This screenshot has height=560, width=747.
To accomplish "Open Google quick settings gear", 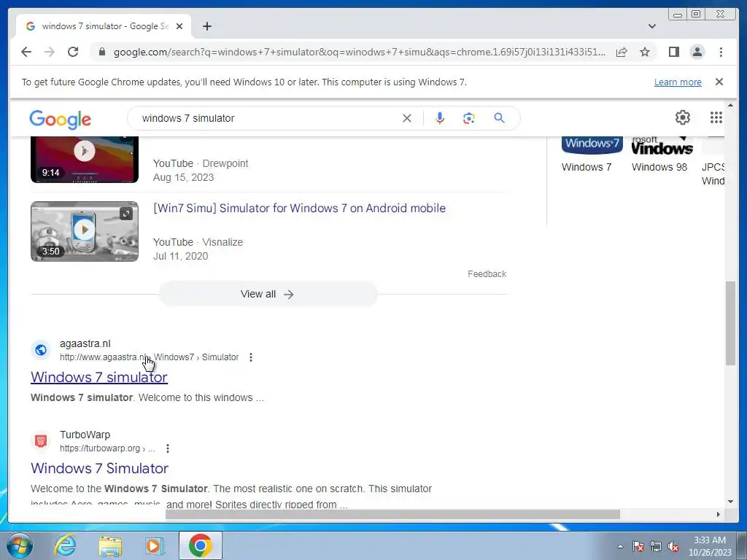I will pyautogui.click(x=682, y=117).
